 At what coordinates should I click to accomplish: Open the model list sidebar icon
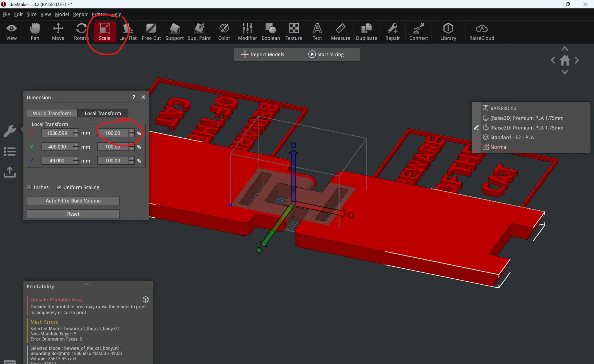pyautogui.click(x=10, y=151)
